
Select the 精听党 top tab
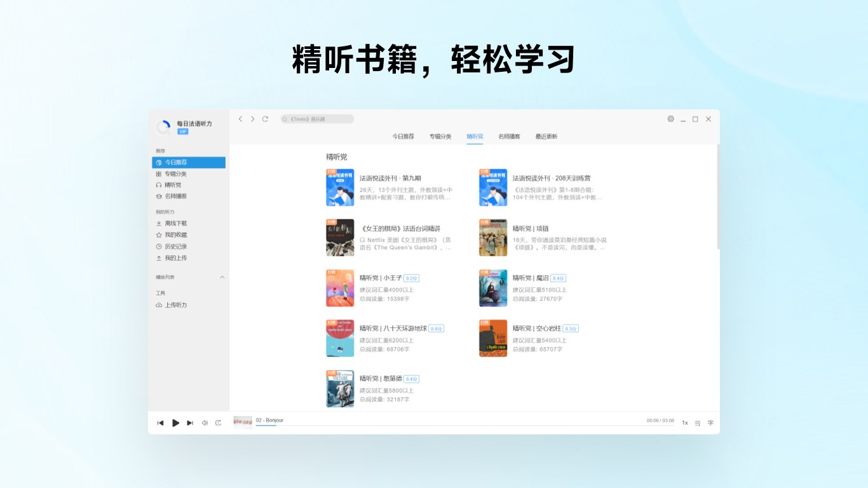click(475, 137)
